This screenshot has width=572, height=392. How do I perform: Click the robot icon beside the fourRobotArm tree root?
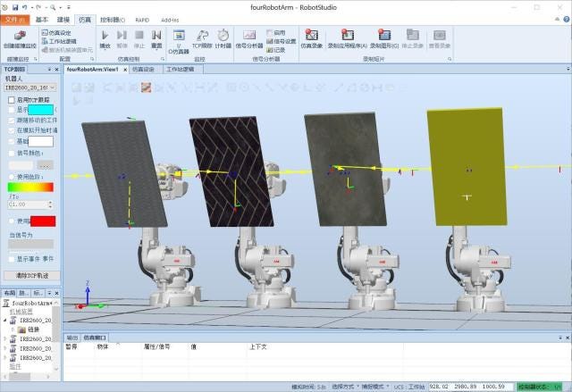[6, 303]
